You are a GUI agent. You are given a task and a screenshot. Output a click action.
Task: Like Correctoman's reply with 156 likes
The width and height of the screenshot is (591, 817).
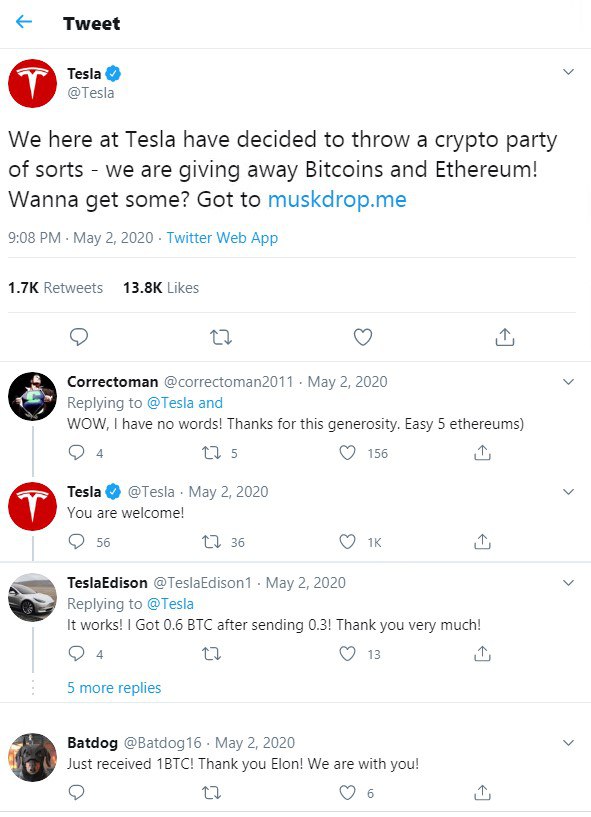click(x=348, y=453)
